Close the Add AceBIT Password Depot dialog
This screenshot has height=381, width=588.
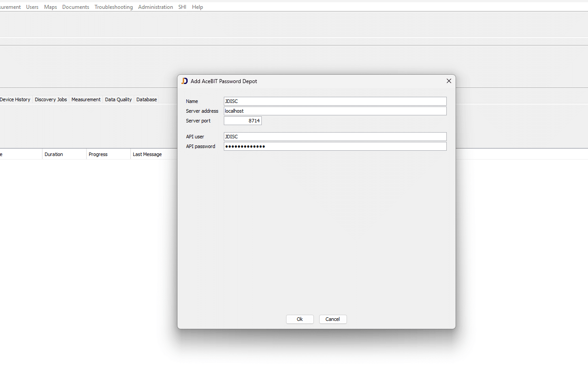(449, 81)
